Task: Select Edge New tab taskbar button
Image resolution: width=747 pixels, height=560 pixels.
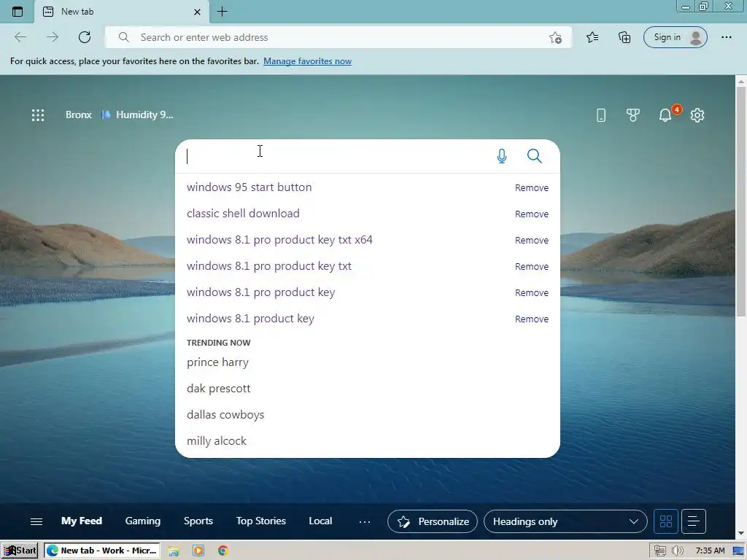Action: [x=102, y=551]
